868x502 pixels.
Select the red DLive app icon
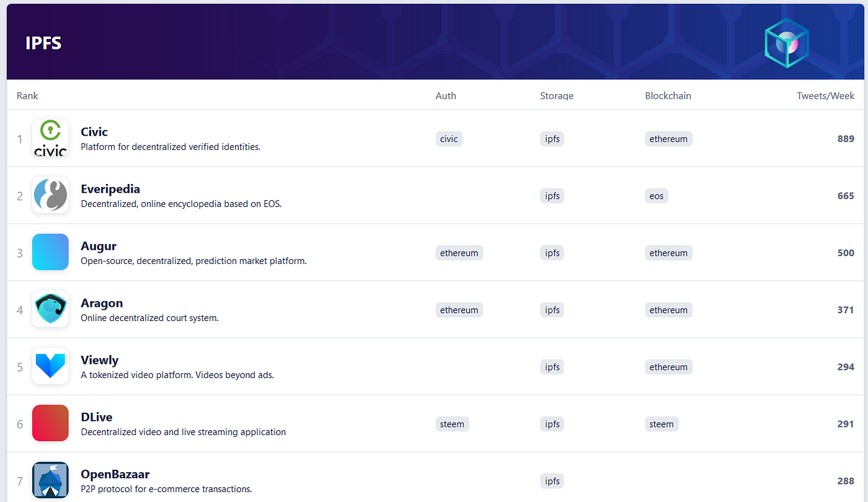50,423
